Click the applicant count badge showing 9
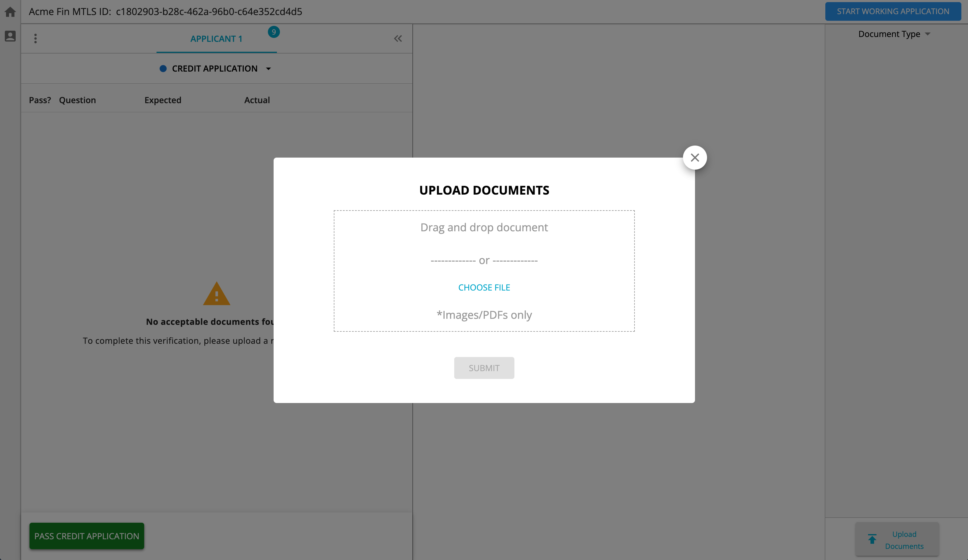 (x=274, y=32)
